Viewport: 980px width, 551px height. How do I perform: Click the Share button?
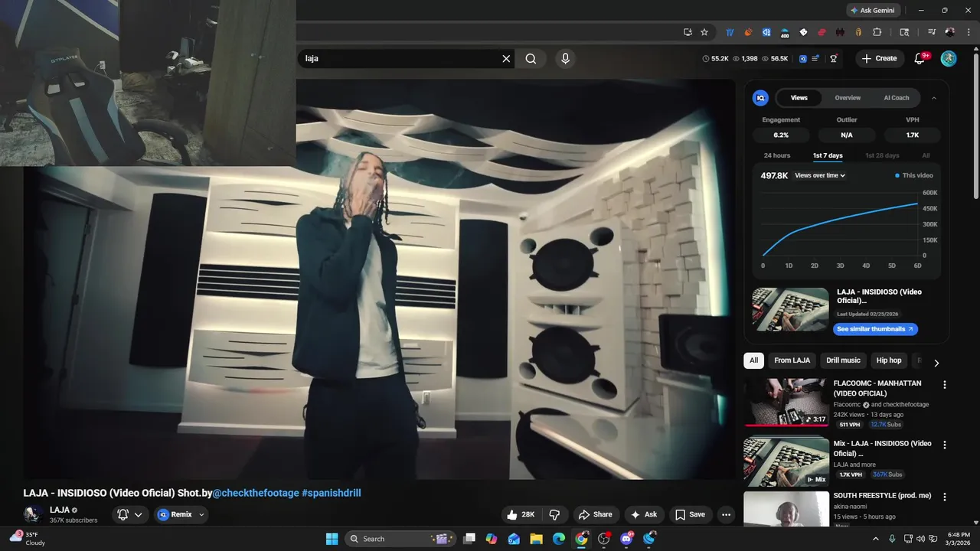595,514
